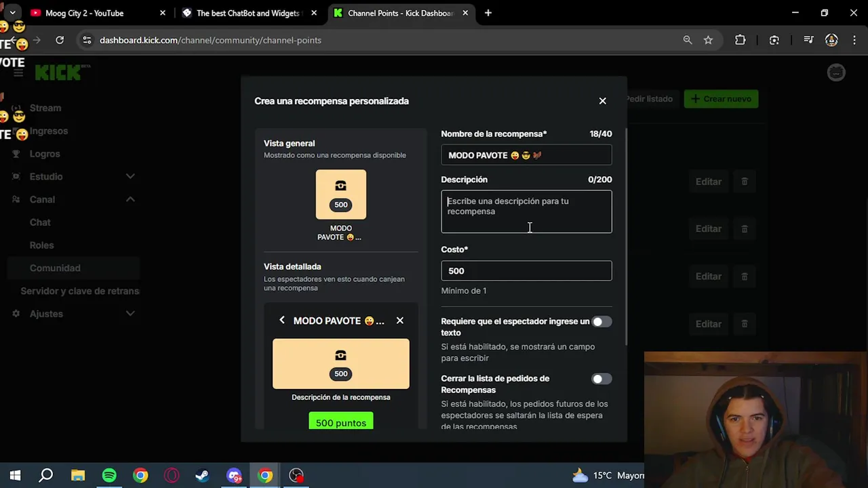Click the pinned extension icon beside Extensions
The width and height of the screenshot is (868, 488).
pyautogui.click(x=774, y=40)
